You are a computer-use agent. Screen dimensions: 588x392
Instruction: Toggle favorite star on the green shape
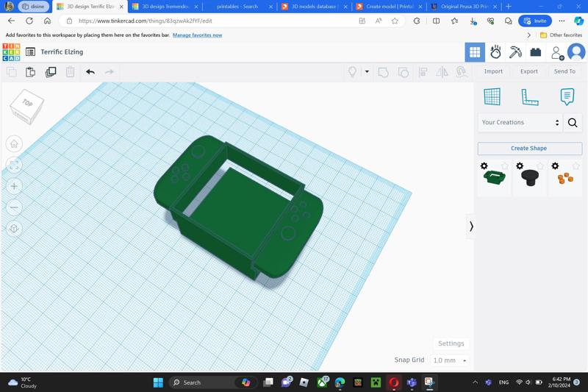(504, 166)
